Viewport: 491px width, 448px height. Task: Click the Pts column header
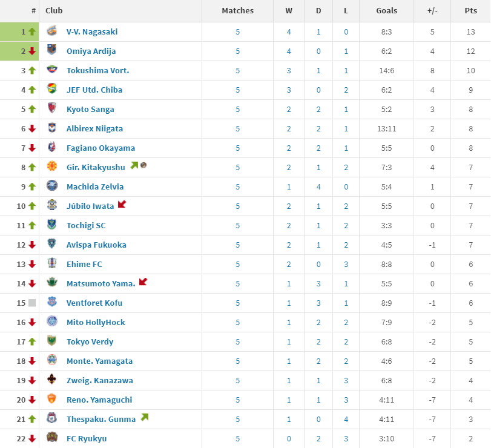click(470, 10)
